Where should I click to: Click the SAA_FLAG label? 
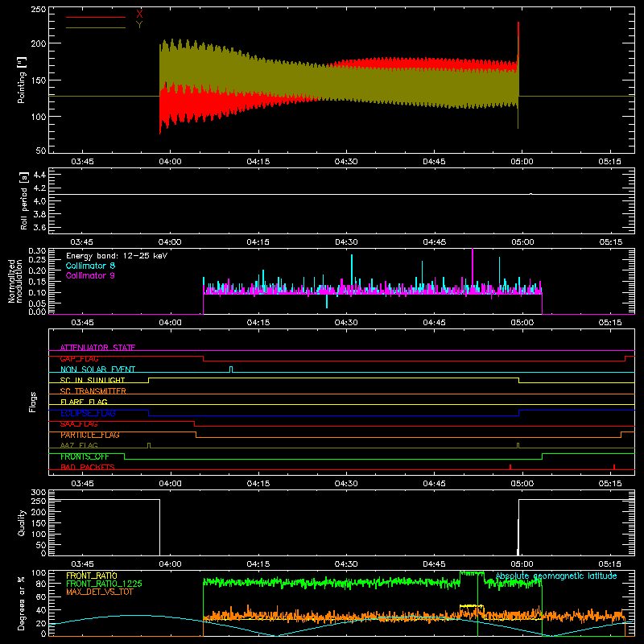(79, 424)
